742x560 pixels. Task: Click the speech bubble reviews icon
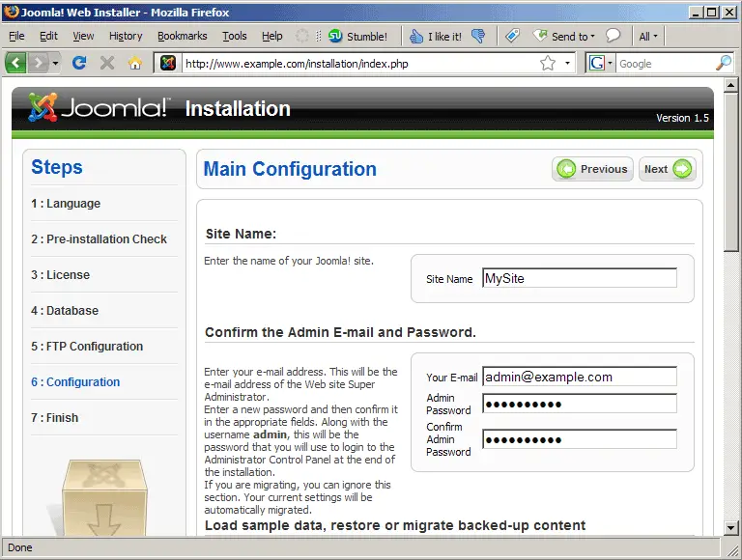tap(613, 36)
